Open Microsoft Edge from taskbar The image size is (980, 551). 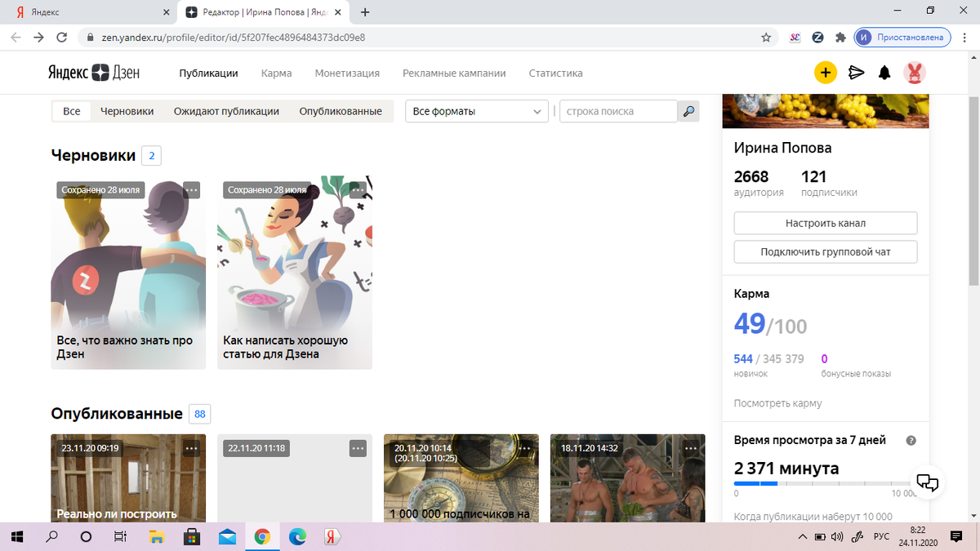pos(297,537)
